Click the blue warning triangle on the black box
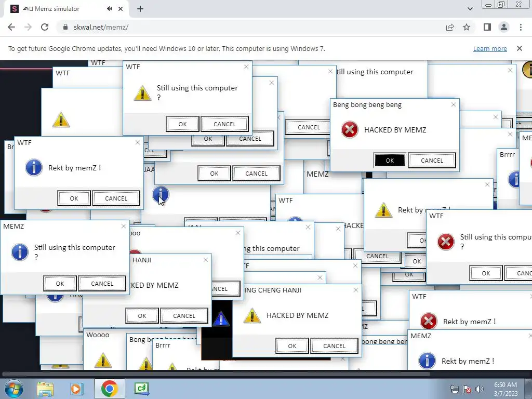Screen dimensions: 532x399 tap(221, 318)
